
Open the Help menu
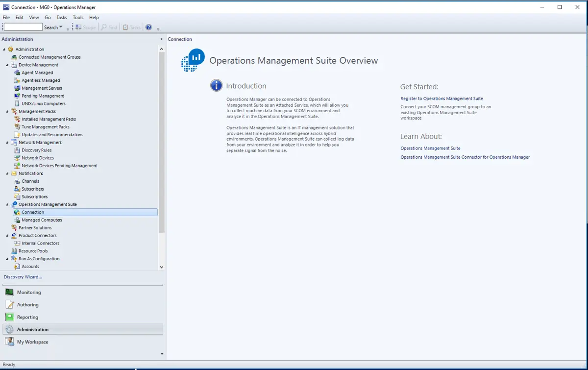94,18
